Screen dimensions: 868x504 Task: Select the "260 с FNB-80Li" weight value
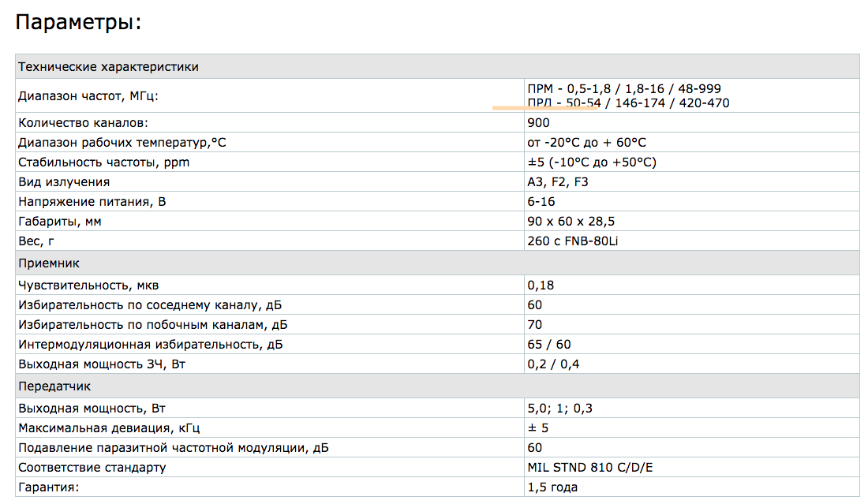(573, 241)
